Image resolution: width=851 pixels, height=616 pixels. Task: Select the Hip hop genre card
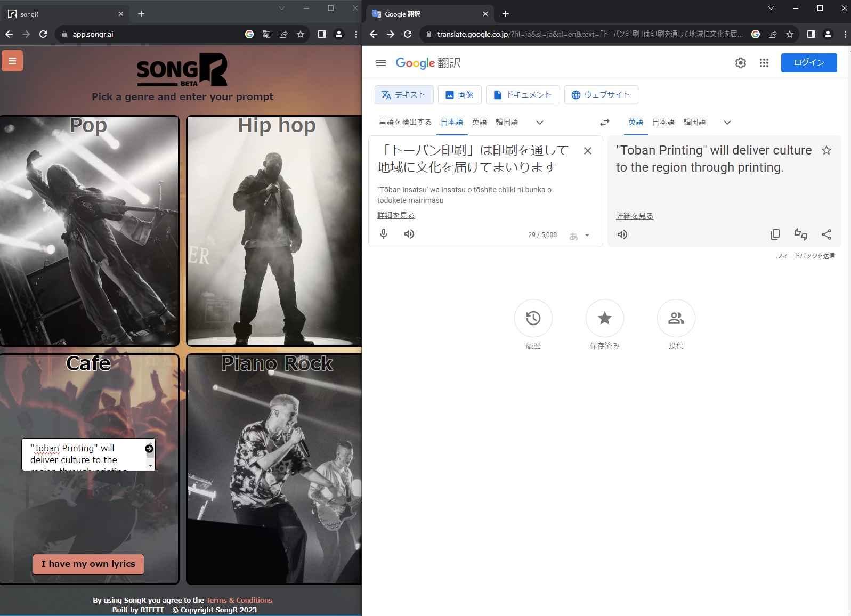coord(274,231)
